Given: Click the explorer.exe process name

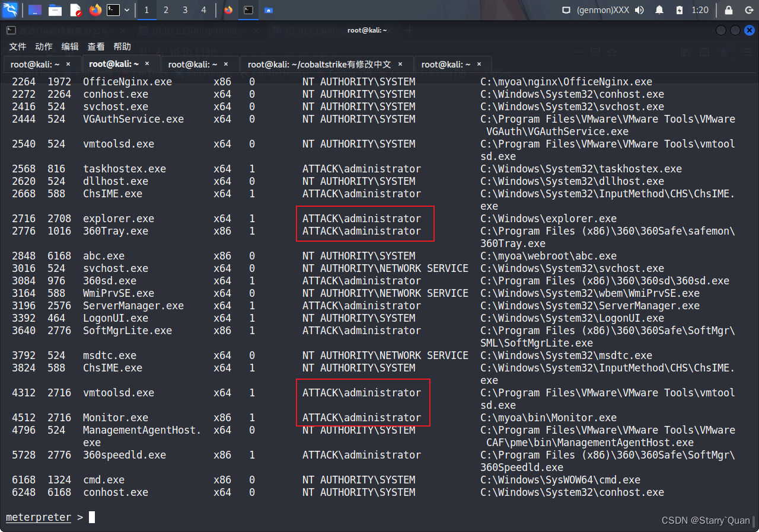Looking at the screenshot, I should point(119,219).
